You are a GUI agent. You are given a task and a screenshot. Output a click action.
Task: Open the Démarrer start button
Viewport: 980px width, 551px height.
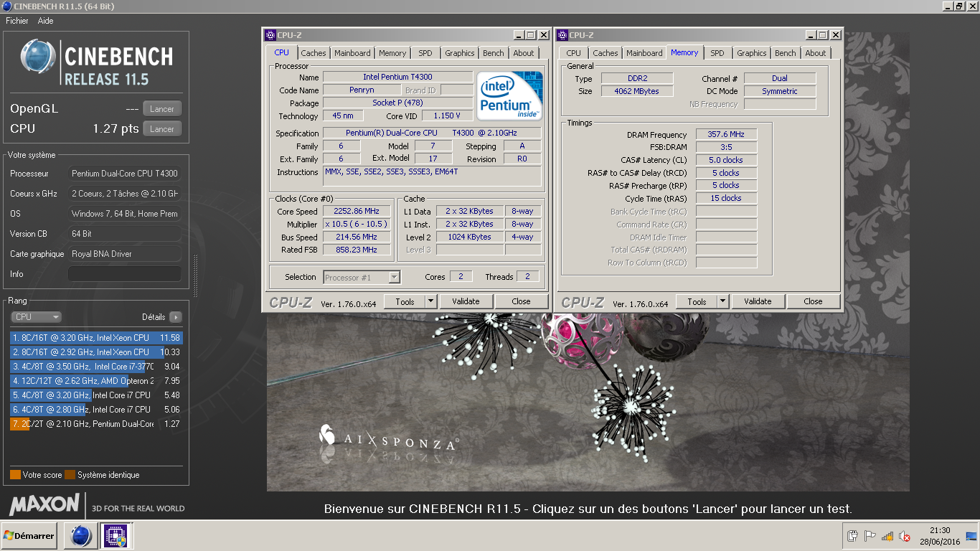(29, 536)
